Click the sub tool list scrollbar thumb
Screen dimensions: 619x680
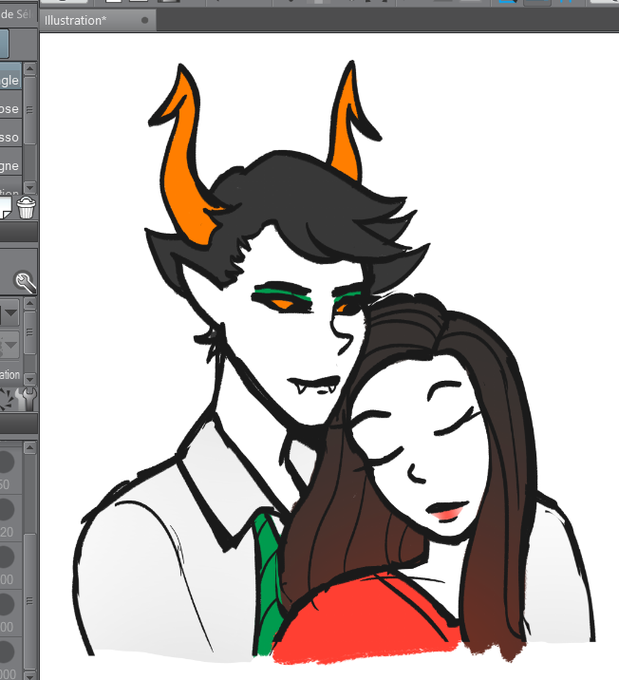[30, 110]
